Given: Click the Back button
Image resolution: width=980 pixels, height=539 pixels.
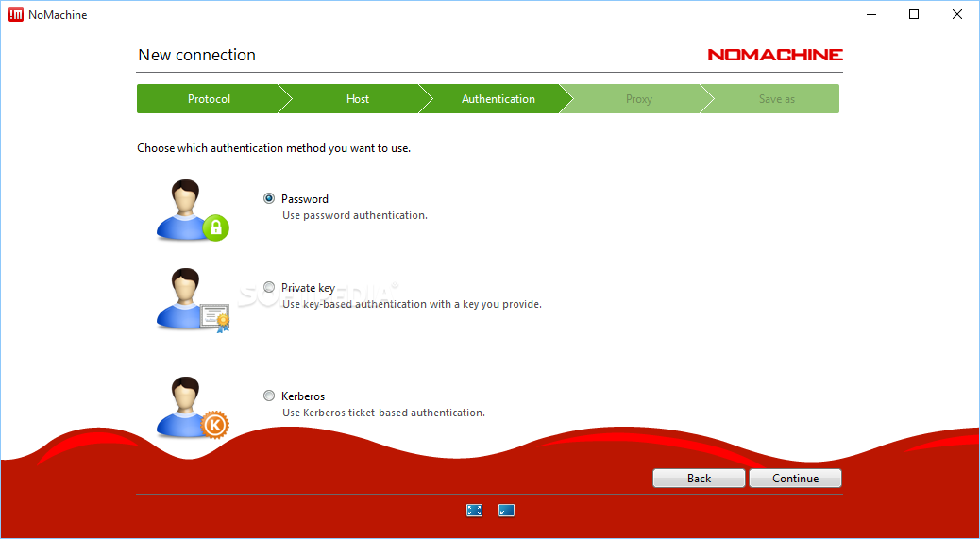Looking at the screenshot, I should point(699,478).
